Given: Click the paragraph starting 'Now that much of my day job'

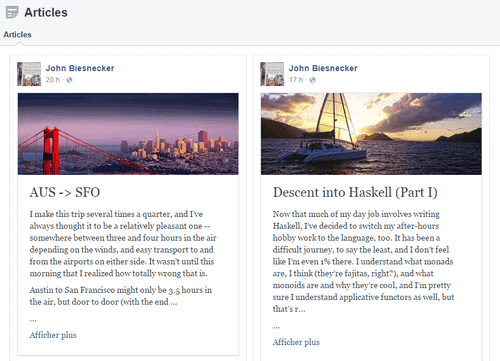Looking at the screenshot, I should [x=363, y=262].
